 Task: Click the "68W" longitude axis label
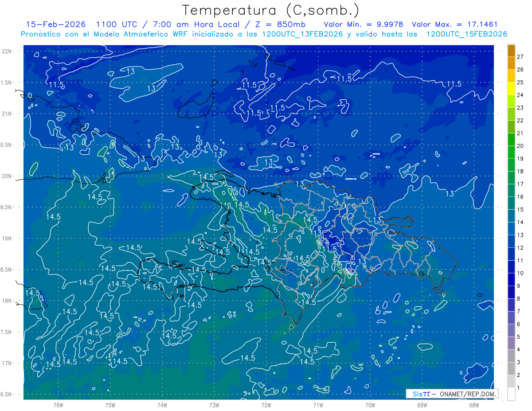(x=474, y=405)
